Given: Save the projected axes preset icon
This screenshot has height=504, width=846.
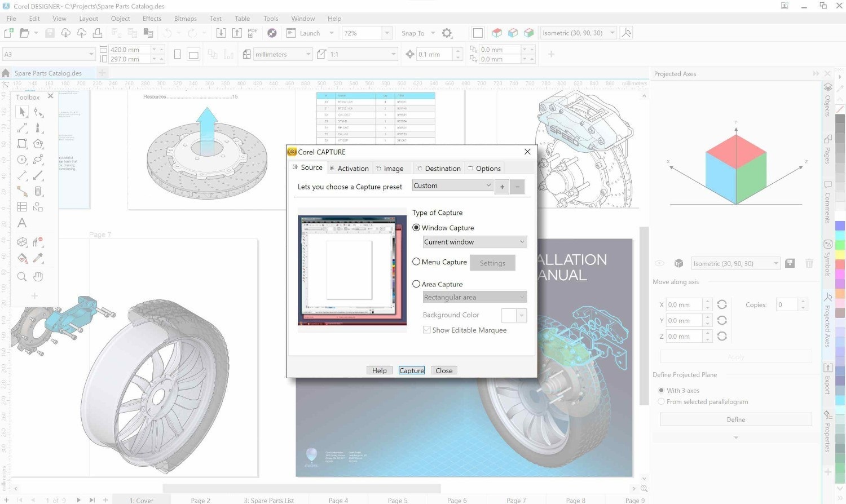Looking at the screenshot, I should click(x=790, y=263).
